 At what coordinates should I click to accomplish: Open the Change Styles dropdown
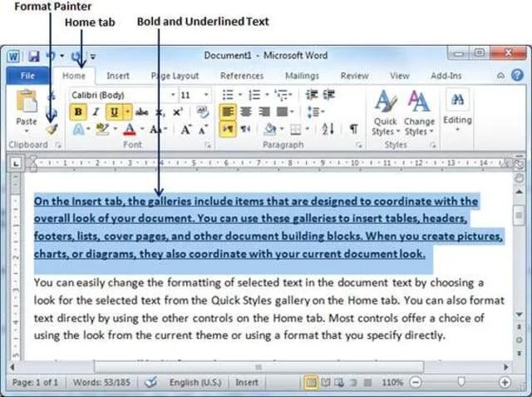point(419,112)
